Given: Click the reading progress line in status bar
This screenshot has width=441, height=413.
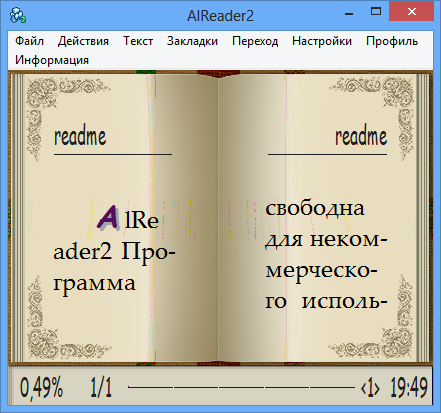Looking at the screenshot, I should pyautogui.click(x=242, y=387).
